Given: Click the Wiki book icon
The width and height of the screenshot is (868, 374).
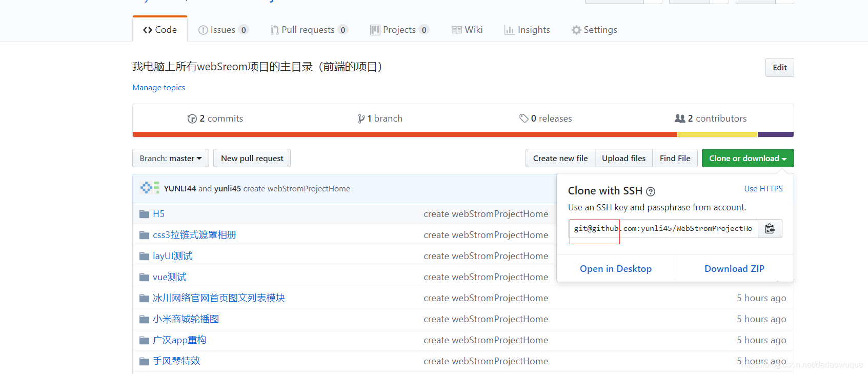Looking at the screenshot, I should (x=456, y=30).
